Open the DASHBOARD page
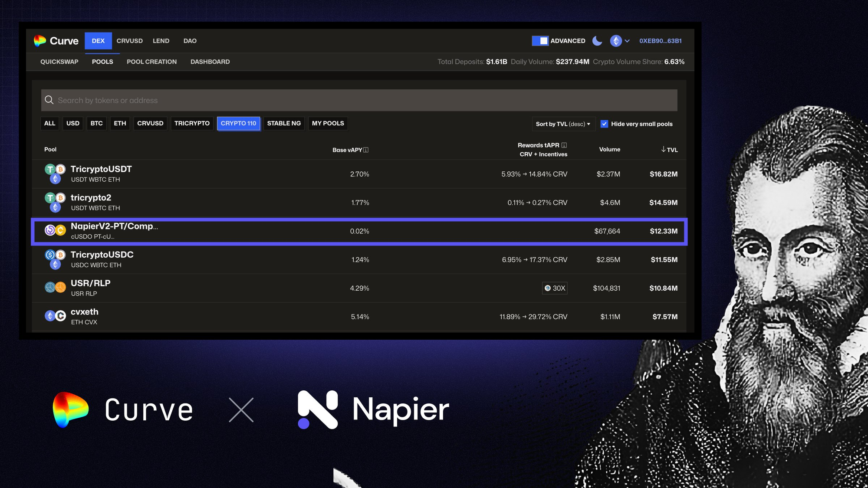 click(210, 62)
